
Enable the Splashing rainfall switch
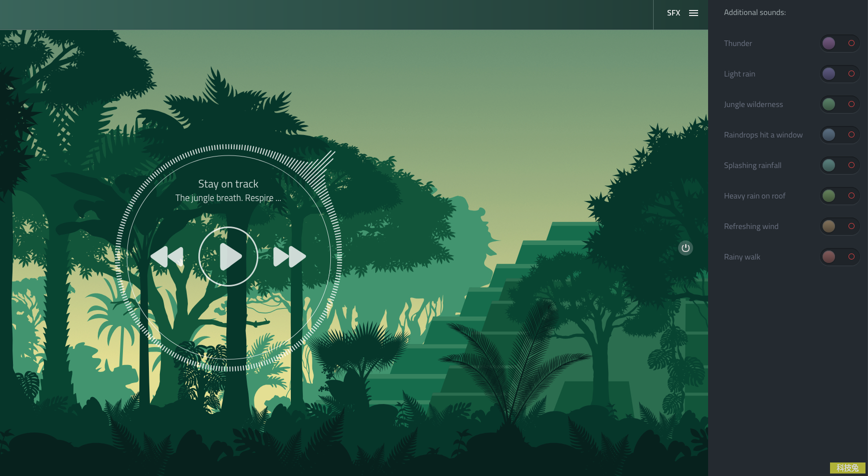tap(840, 165)
